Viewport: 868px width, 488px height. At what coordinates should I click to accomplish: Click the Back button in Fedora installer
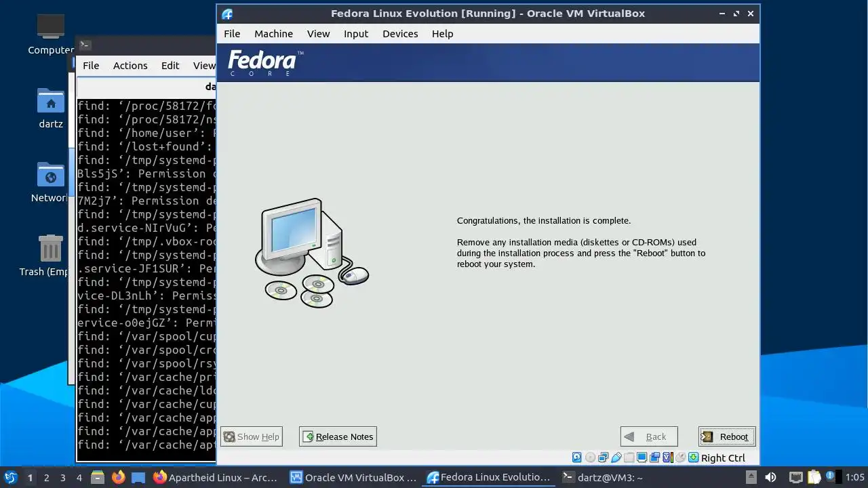(649, 436)
